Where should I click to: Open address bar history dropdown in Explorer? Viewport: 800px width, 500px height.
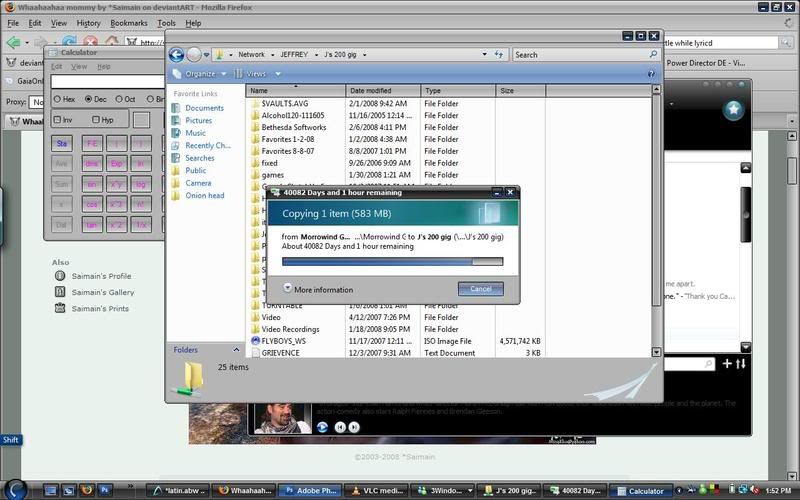484,54
